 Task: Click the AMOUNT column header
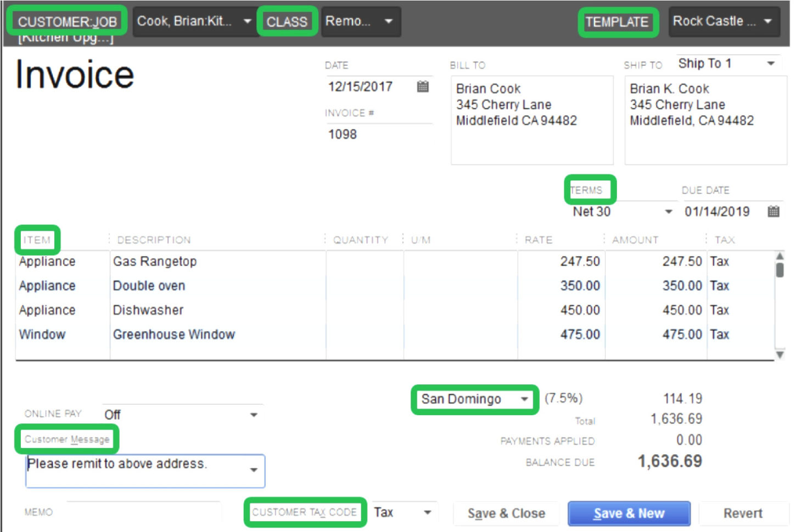635,240
